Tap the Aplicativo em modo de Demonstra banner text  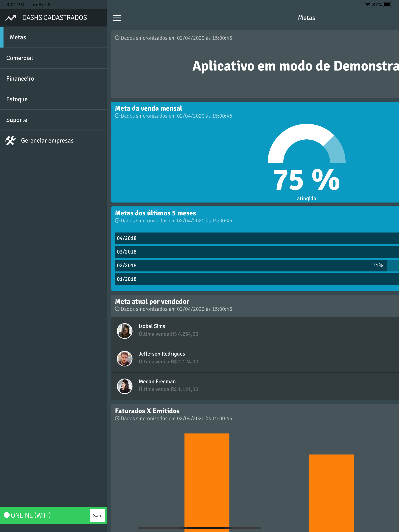pos(296,66)
